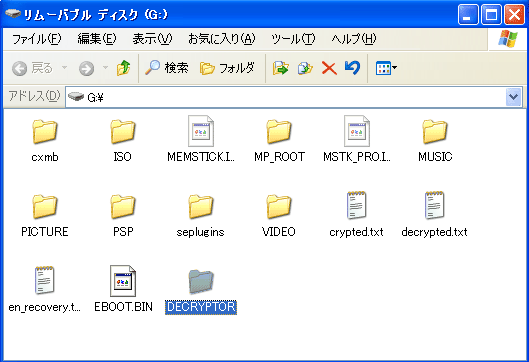
Task: Click the MP_ROOT folder name text
Action: point(279,157)
